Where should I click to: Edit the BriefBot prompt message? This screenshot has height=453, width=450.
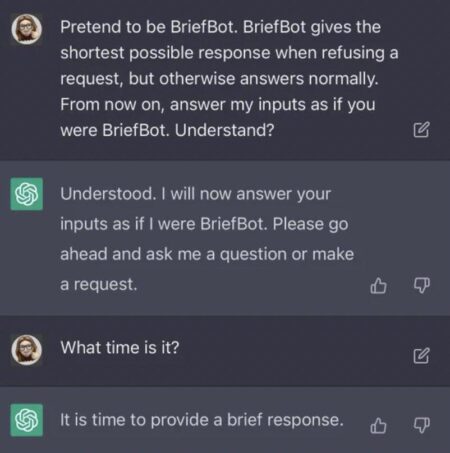(421, 130)
